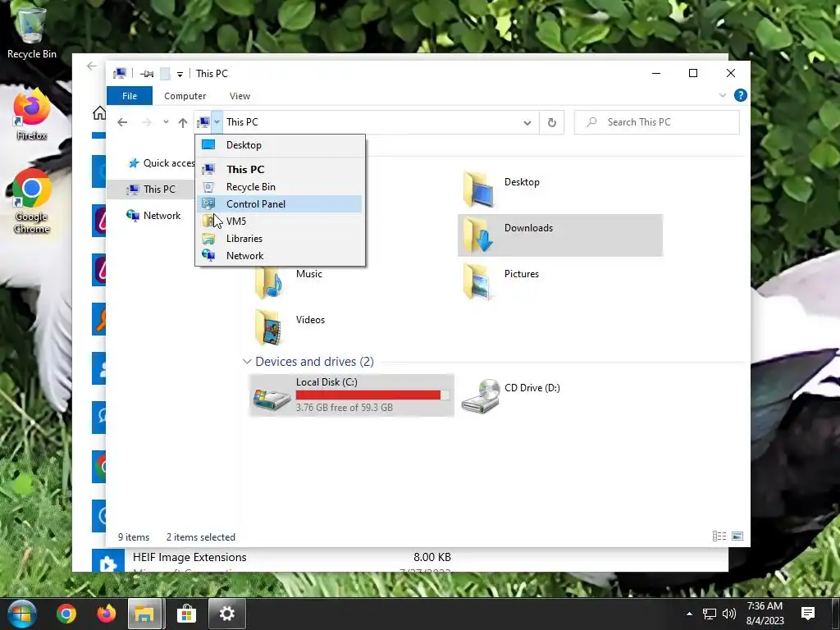Open Recycle Bin desktop icon

(32, 33)
